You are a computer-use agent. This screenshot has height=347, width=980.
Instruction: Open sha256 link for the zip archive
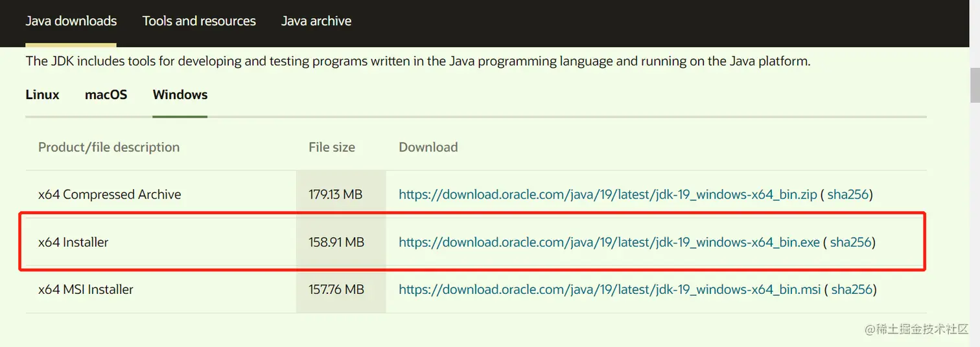pyautogui.click(x=848, y=194)
